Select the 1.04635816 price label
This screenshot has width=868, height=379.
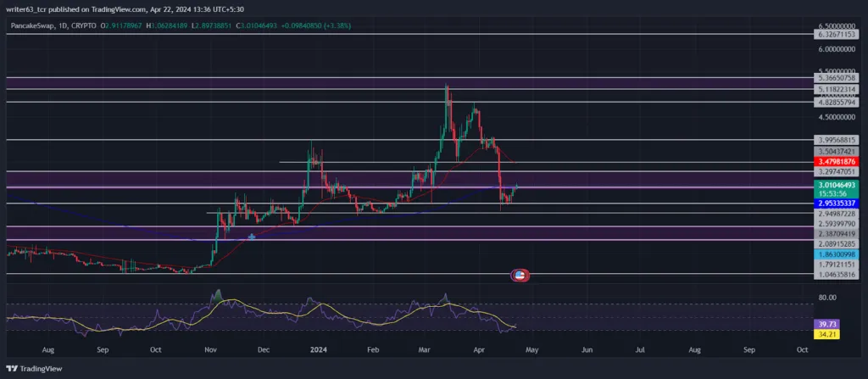pyautogui.click(x=835, y=274)
